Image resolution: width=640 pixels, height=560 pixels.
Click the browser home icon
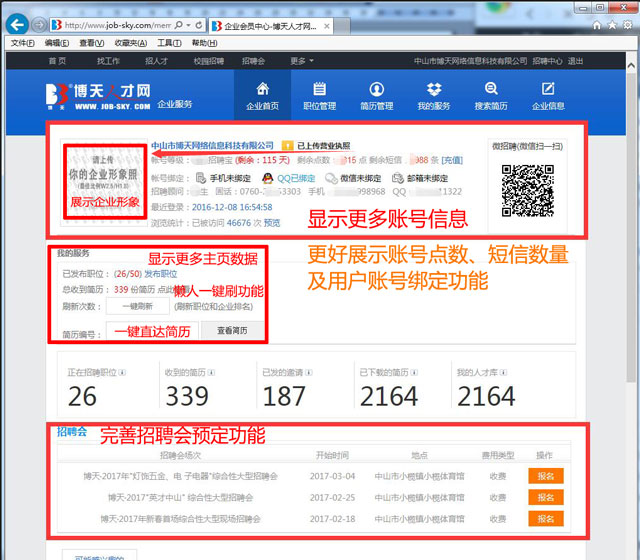tap(597, 25)
